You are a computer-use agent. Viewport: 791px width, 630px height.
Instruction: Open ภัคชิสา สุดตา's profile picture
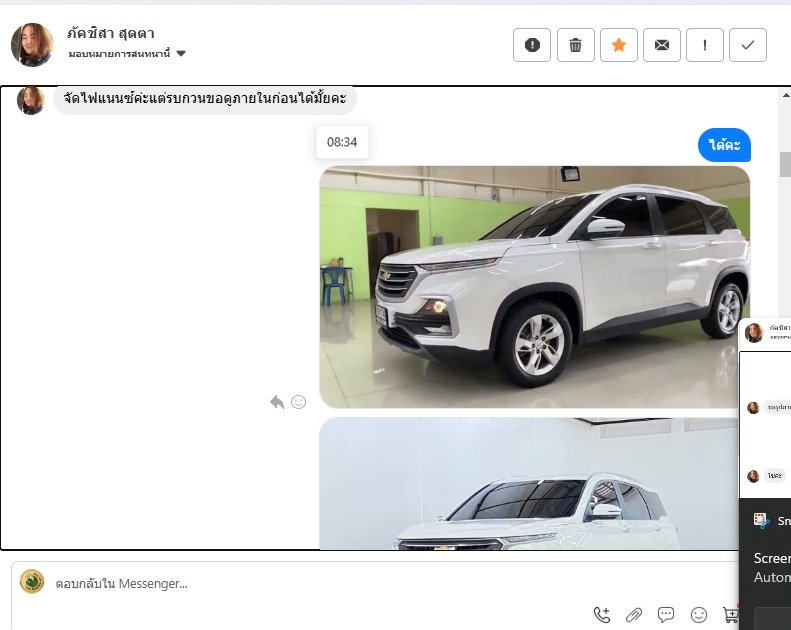click(x=32, y=45)
